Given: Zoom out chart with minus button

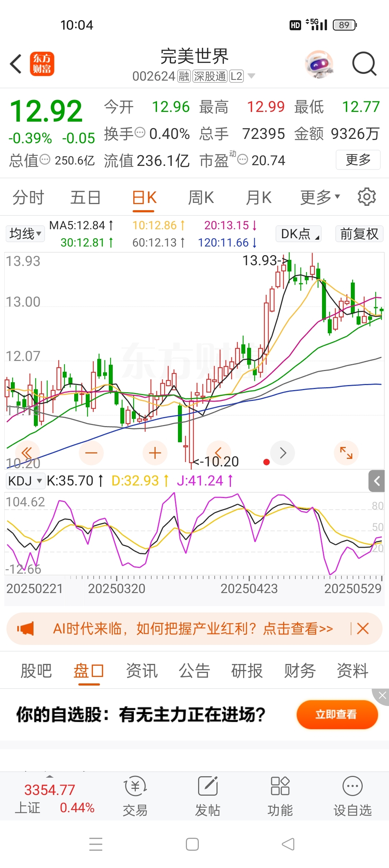Looking at the screenshot, I should [x=91, y=453].
